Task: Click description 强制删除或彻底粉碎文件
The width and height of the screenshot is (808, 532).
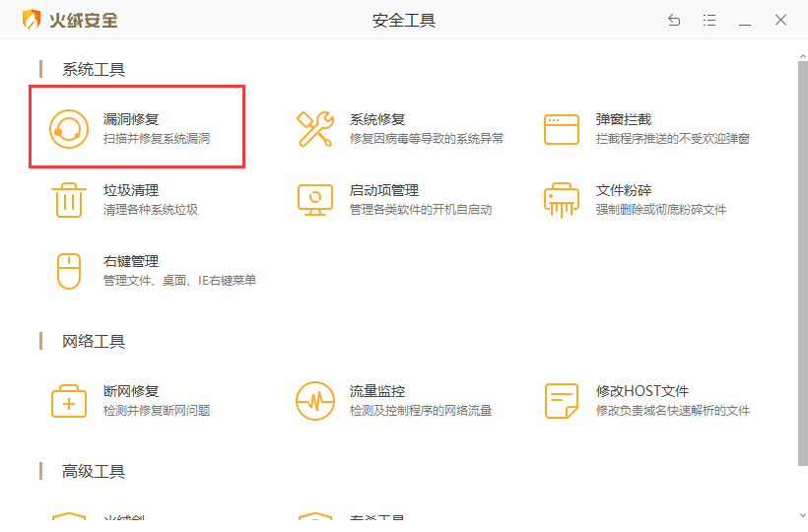Action: (x=661, y=210)
